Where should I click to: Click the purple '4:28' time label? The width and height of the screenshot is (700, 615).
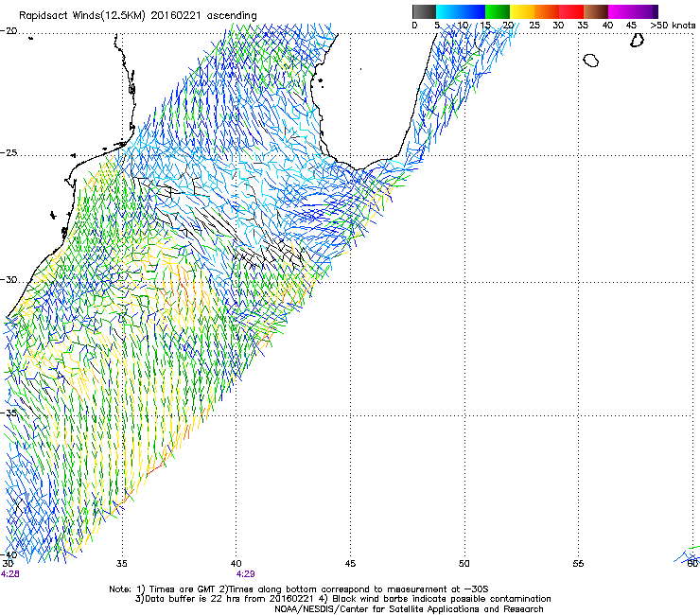9,574
